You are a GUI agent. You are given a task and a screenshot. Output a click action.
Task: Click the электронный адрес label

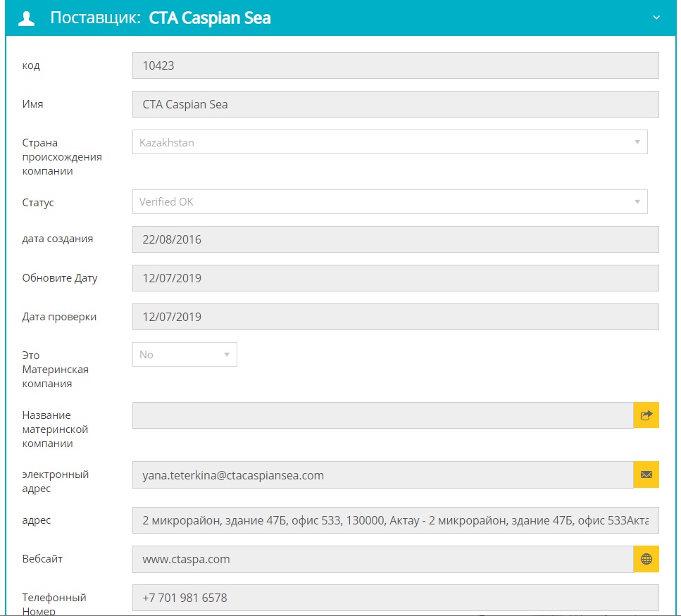(55, 482)
